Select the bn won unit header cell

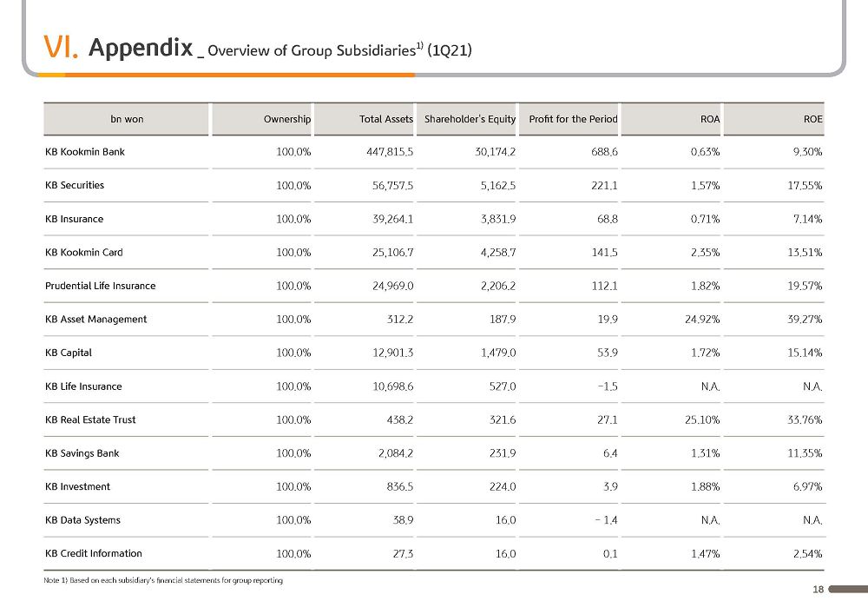(x=127, y=119)
